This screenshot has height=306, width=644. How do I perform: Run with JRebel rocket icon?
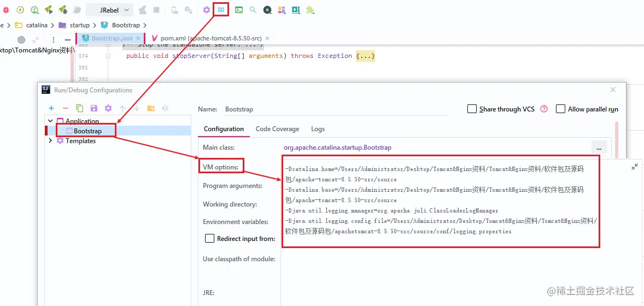click(x=49, y=9)
